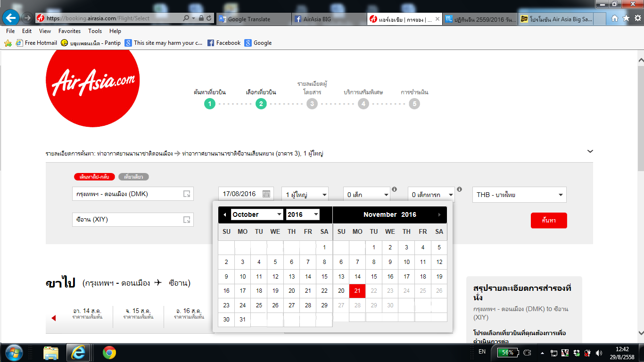644x362 pixels.
Task: Select the grey one-way trip option
Action: click(134, 177)
